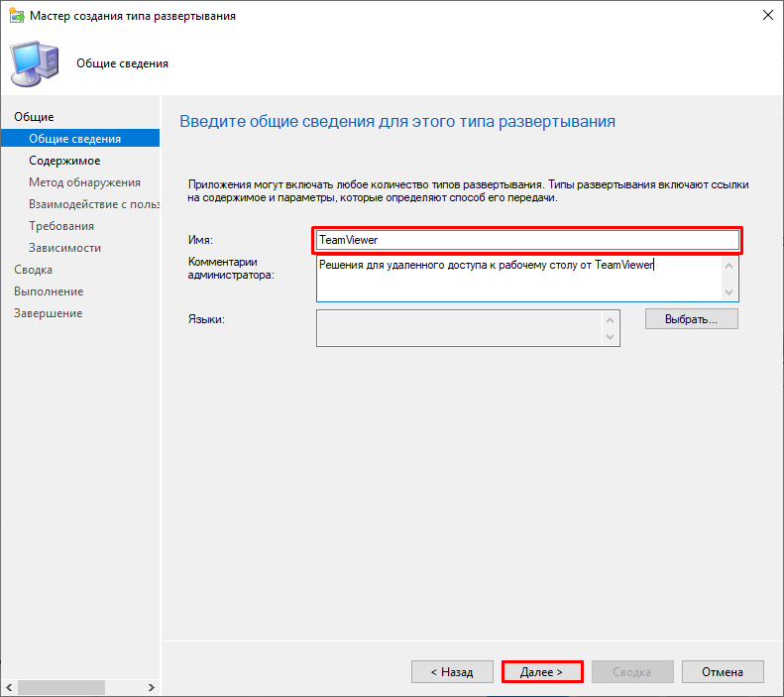784x697 pixels.
Task: Close the deployment type wizard window
Action: pyautogui.click(x=767, y=15)
